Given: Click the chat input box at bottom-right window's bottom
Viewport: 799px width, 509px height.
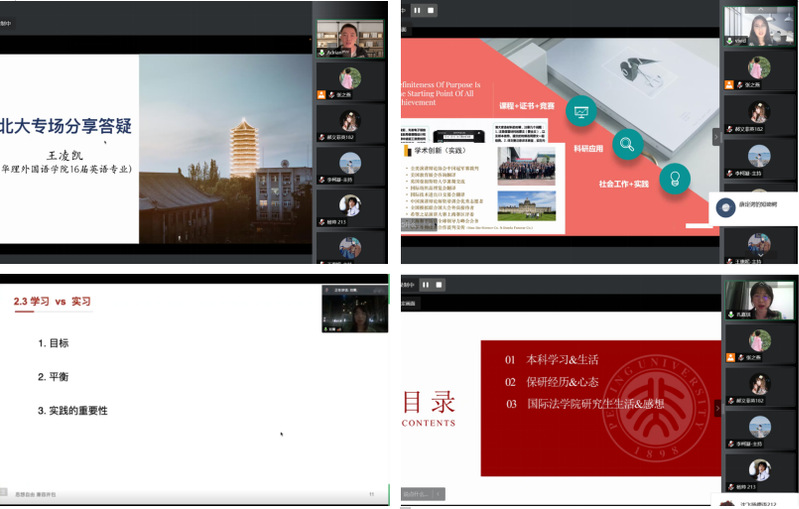Looking at the screenshot, I should pyautogui.click(x=422, y=494).
